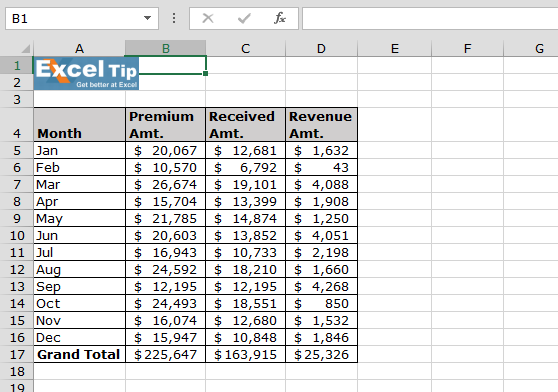558x392 pixels.
Task: Click the Select All corner triangle
Action: tap(25, 48)
